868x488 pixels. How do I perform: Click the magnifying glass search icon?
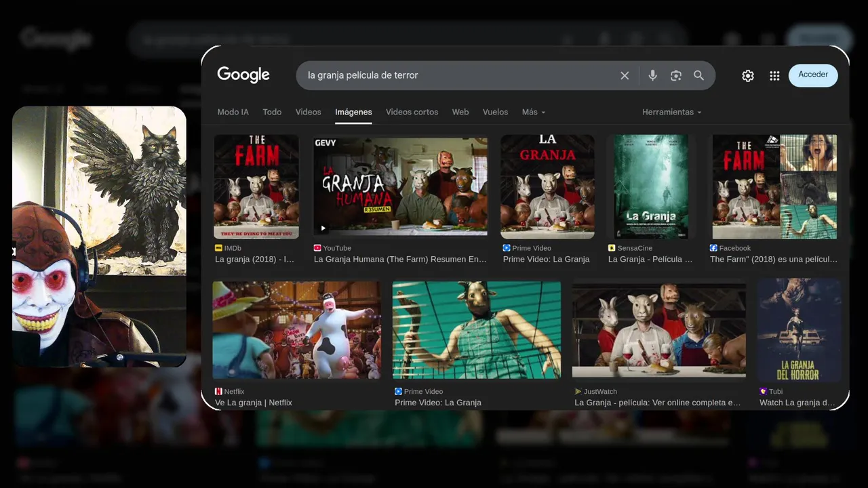tap(698, 75)
